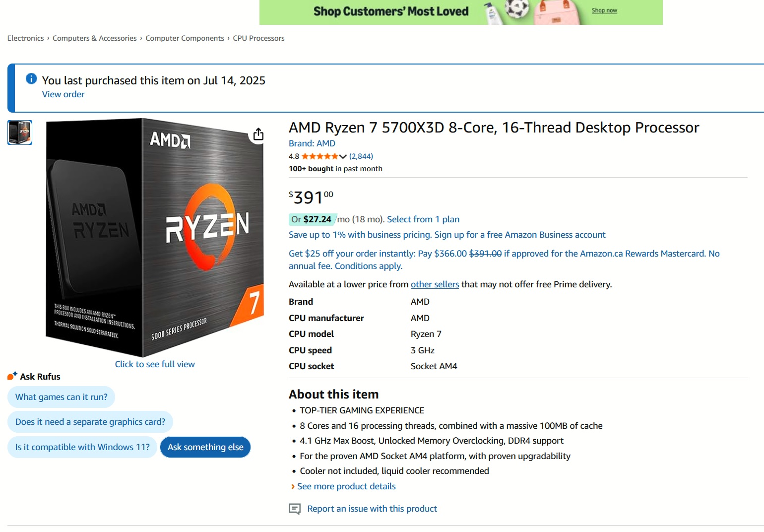Click the blue info icon in purchase notice
Image resolution: width=764 pixels, height=532 pixels.
(x=31, y=78)
